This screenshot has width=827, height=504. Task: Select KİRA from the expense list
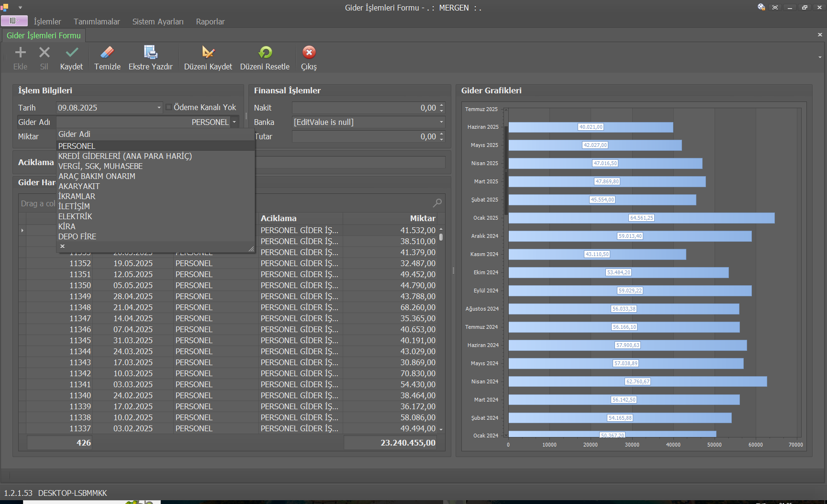67,226
